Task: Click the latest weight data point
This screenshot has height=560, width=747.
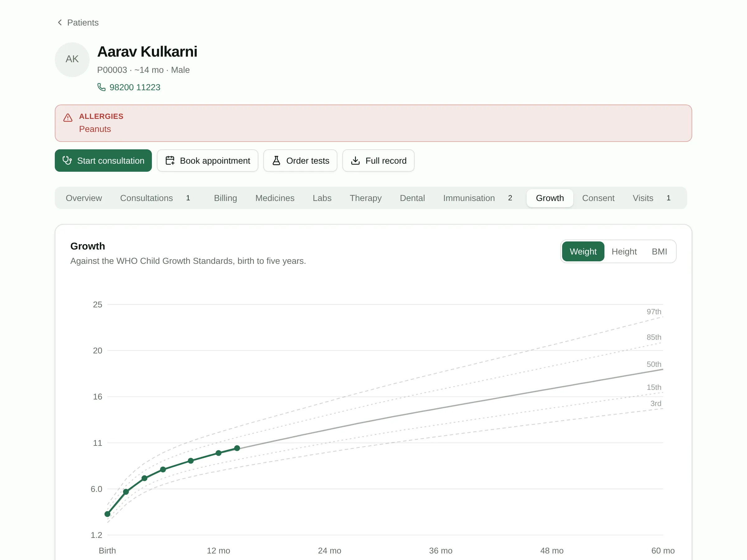Action: coord(237,448)
